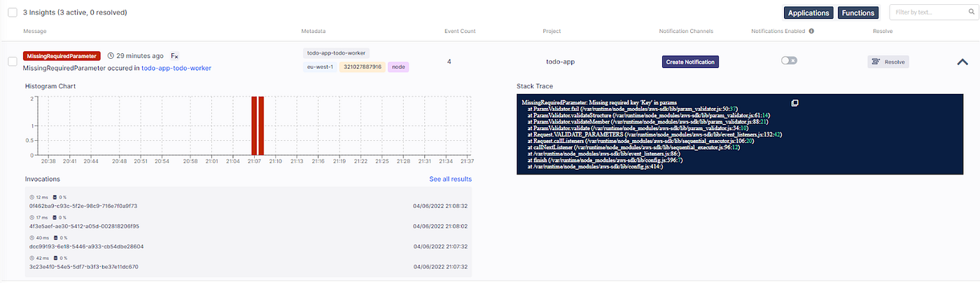The image size is (980, 283).
Task: Open the Applications filter
Action: 808,13
